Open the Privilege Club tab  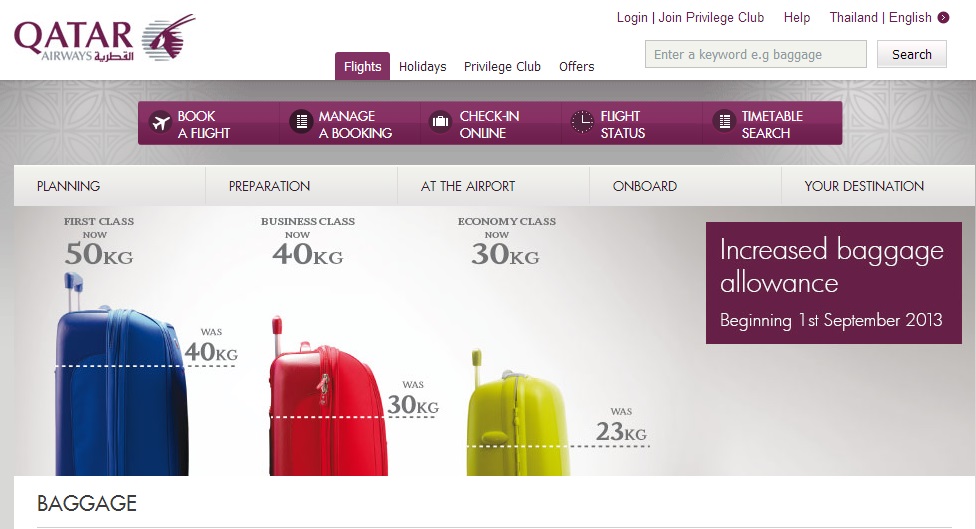[x=502, y=67]
